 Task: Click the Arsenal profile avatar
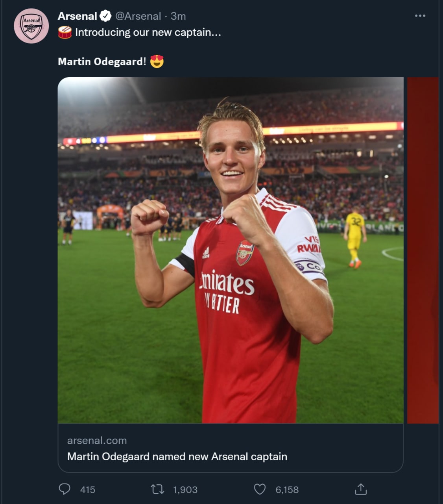[x=31, y=26]
